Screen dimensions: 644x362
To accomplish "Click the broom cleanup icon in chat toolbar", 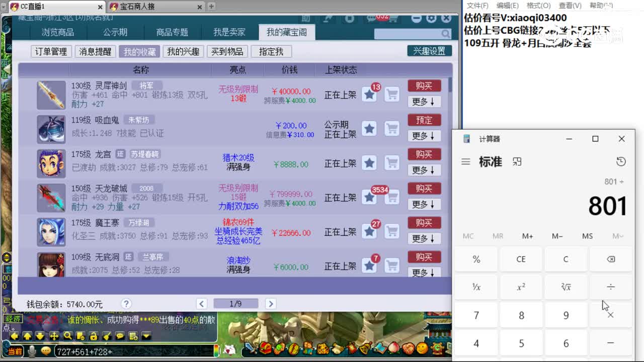I will [107, 337].
